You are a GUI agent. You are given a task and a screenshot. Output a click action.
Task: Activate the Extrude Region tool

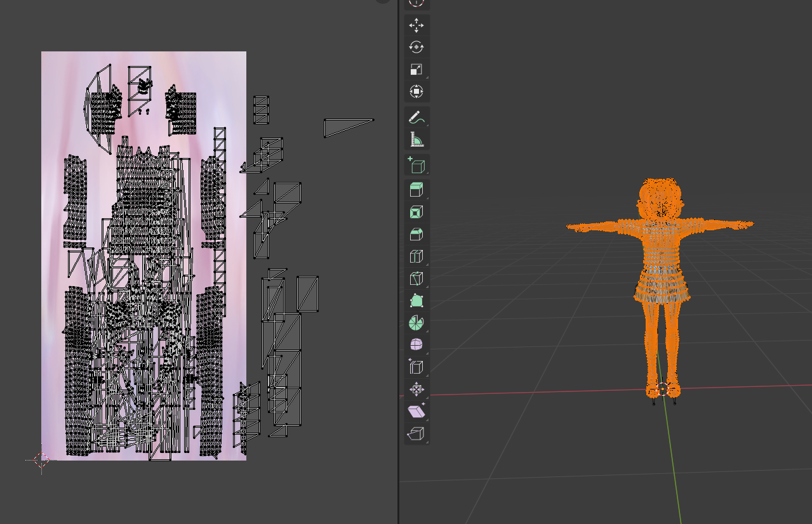pyautogui.click(x=416, y=190)
